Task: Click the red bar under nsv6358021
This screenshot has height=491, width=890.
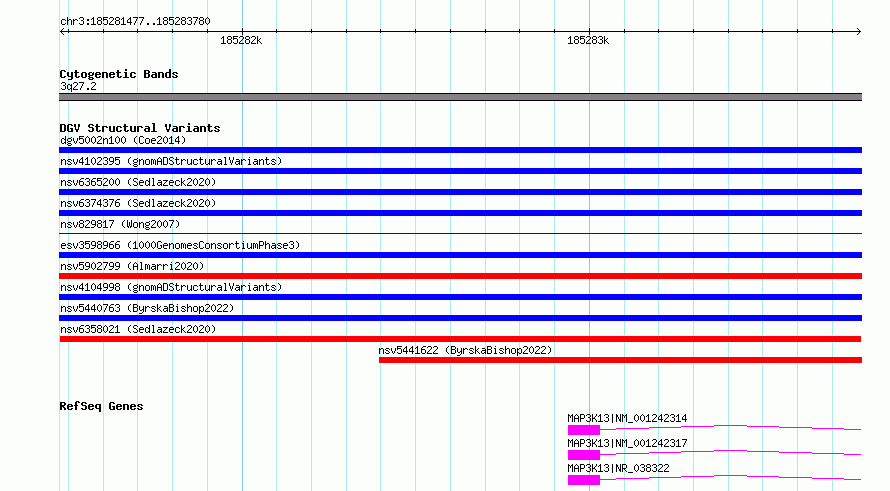Action: [460, 339]
